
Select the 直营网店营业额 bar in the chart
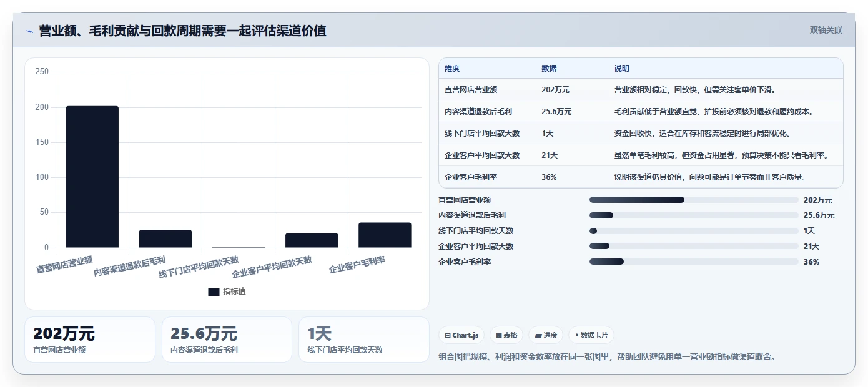(92, 177)
